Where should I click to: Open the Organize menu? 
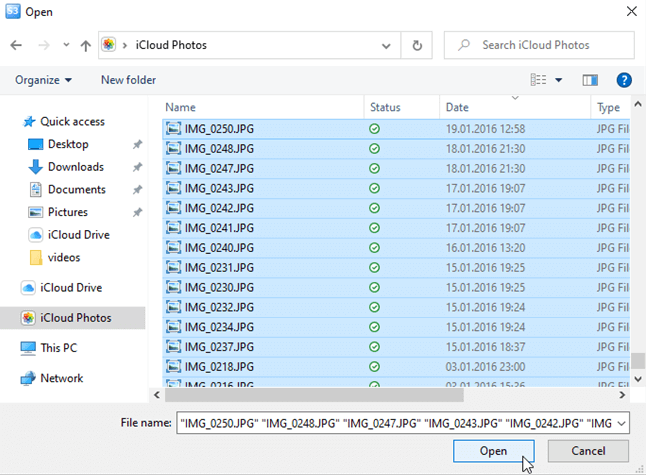pos(43,79)
